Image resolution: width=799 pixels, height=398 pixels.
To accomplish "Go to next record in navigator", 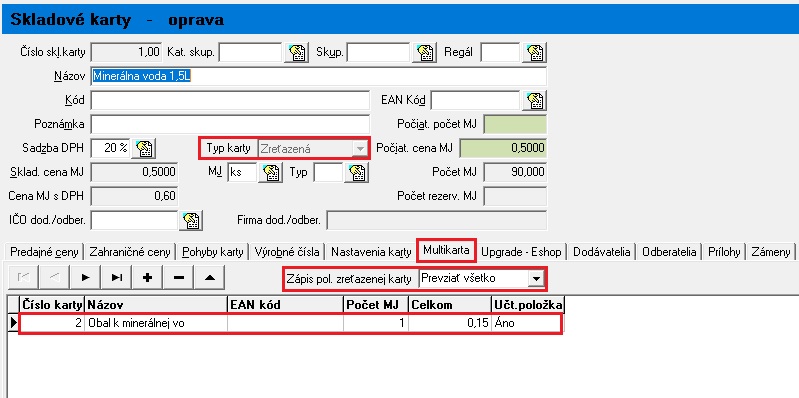I will (86, 277).
